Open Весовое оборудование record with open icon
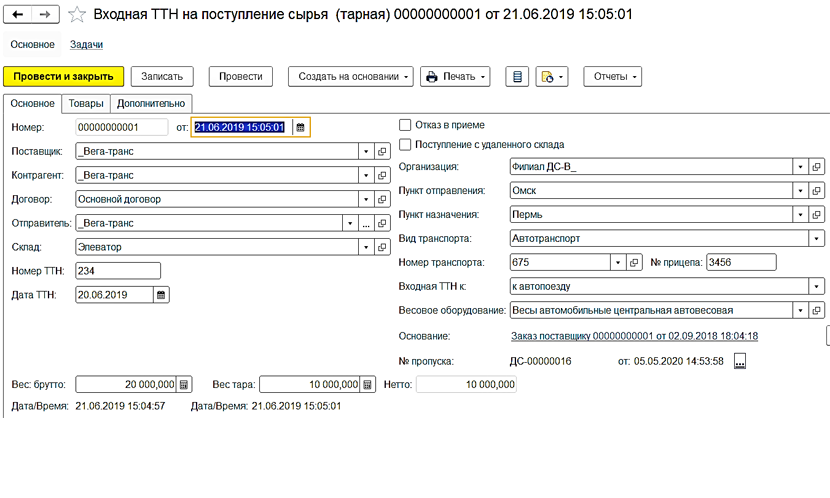830x498 pixels. pos(816,310)
